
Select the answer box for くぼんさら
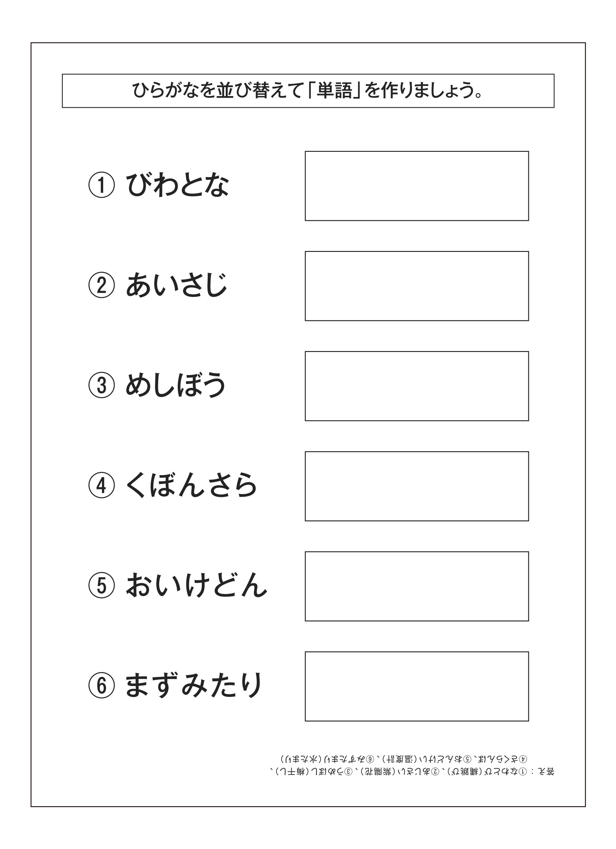point(417,486)
